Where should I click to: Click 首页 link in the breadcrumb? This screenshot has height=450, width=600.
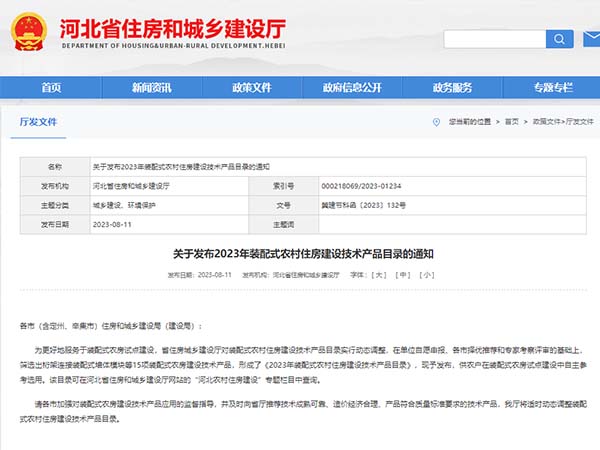(x=513, y=121)
